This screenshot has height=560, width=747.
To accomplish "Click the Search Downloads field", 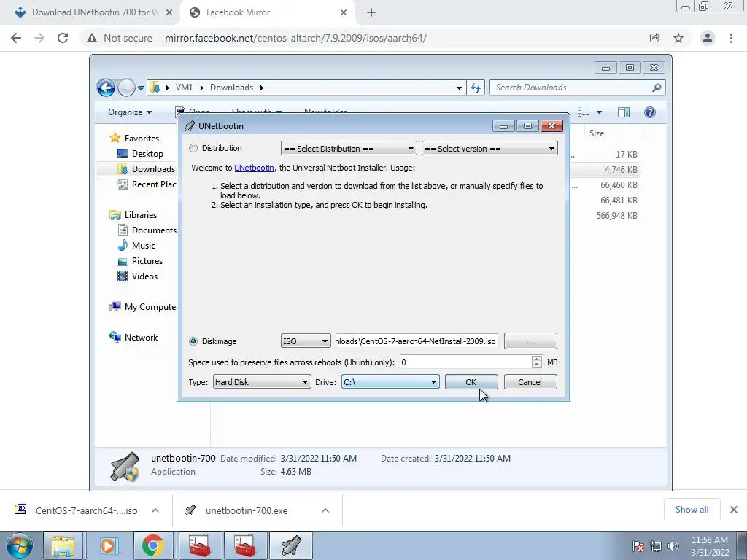I will click(x=570, y=87).
